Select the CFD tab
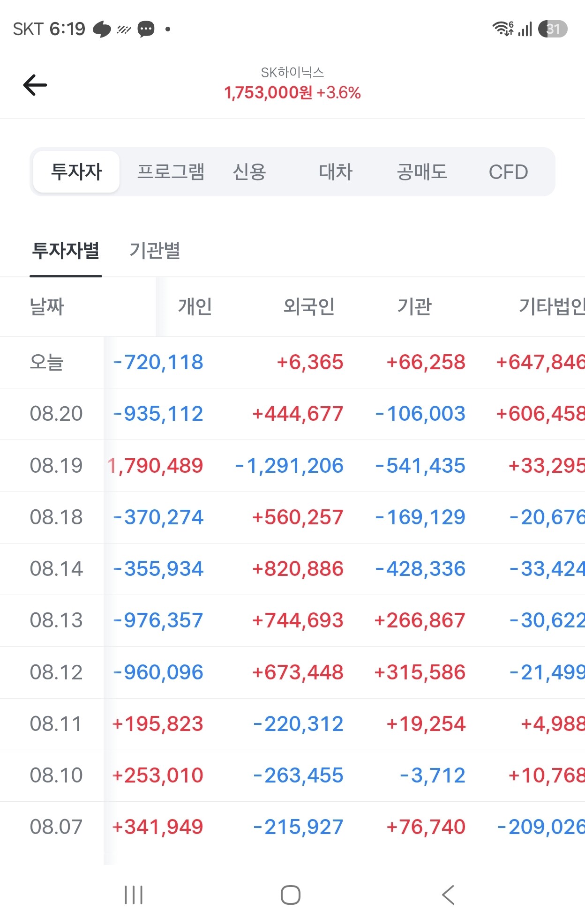Viewport: 585px width, 924px height. (x=508, y=172)
